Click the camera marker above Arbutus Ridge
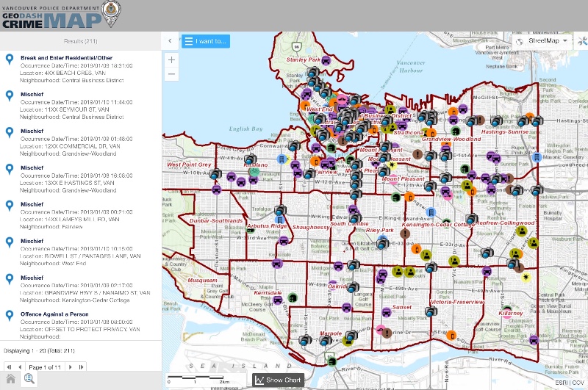The height and width of the screenshot is (390, 588). [280, 210]
